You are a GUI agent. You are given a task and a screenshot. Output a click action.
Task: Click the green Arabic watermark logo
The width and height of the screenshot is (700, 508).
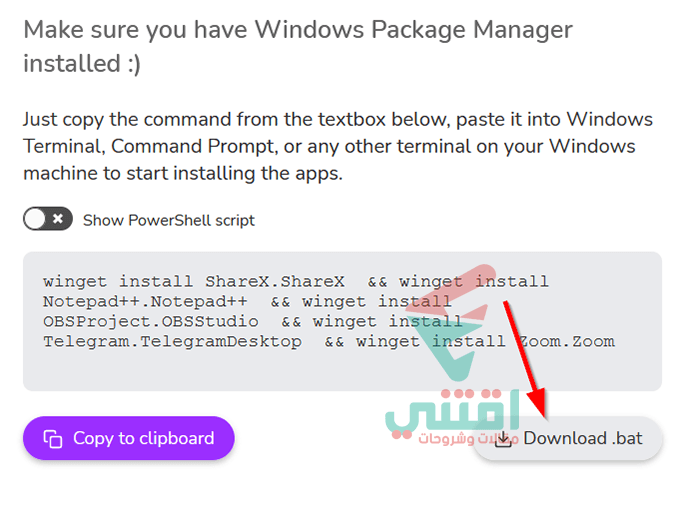click(452, 413)
